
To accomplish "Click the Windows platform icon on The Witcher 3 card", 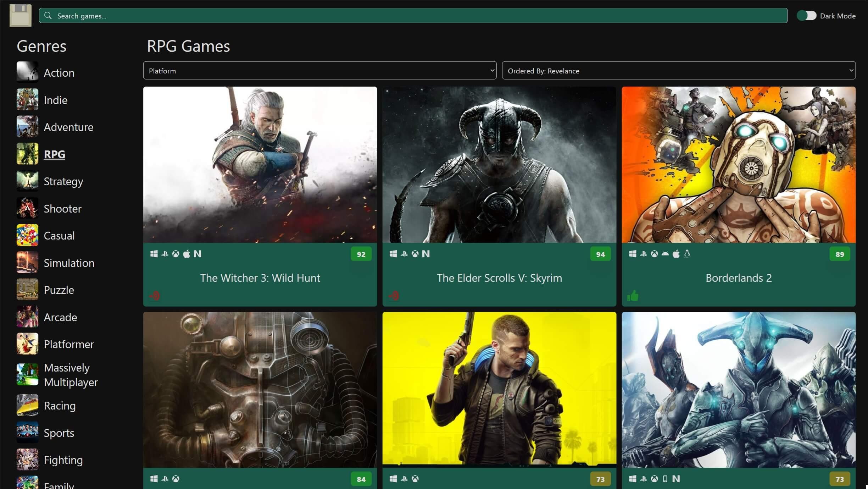I will point(154,254).
